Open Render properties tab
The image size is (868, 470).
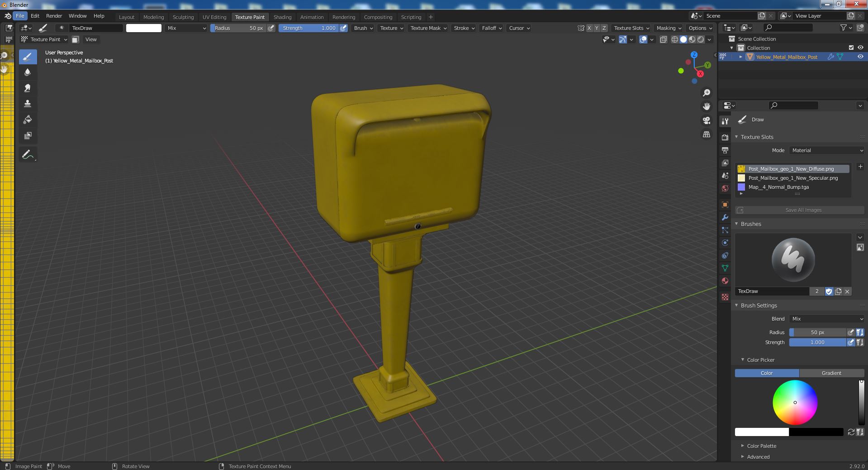(x=725, y=137)
